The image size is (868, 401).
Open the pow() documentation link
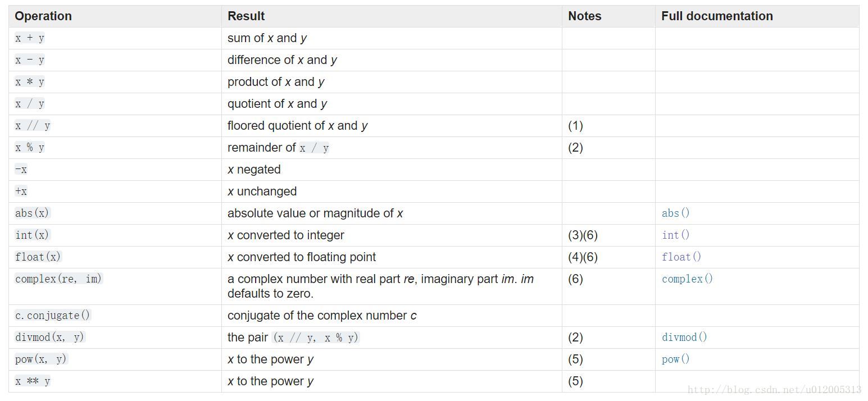675,359
